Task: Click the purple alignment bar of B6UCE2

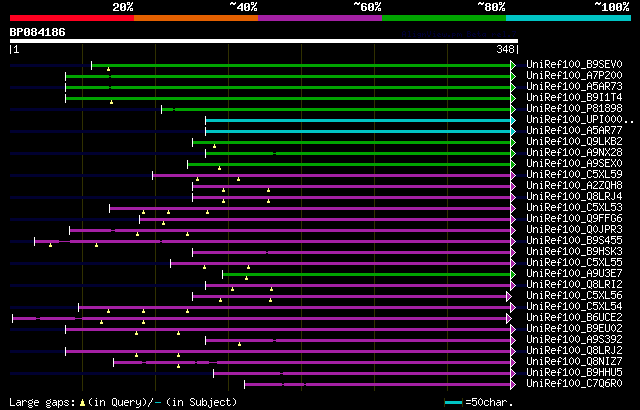Action: coord(259,319)
